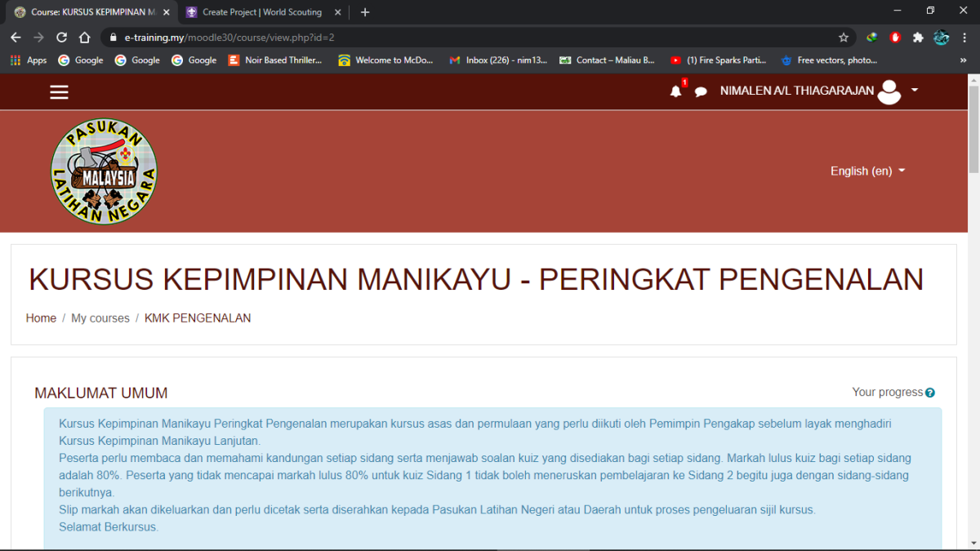Show hidden bookmarks via the overflow chevron
980x551 pixels.
(x=963, y=60)
